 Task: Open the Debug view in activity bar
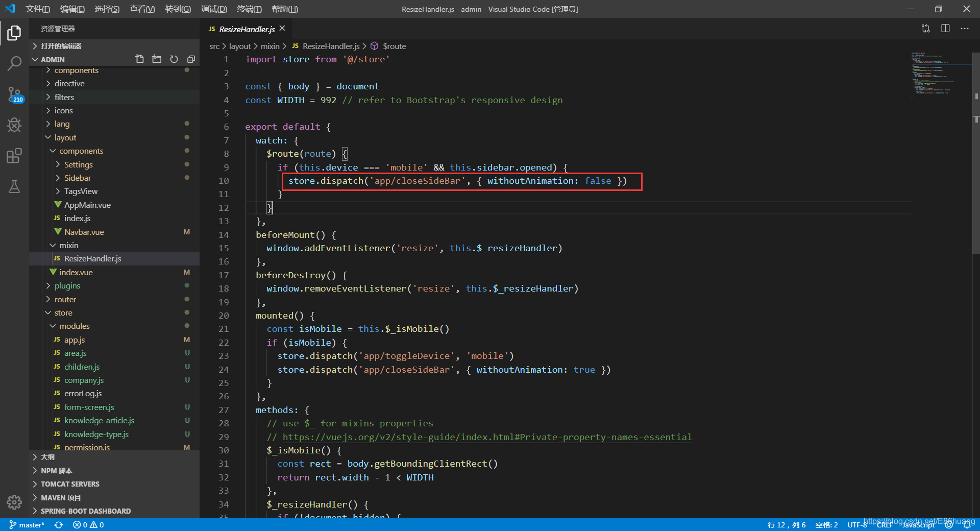pos(14,125)
